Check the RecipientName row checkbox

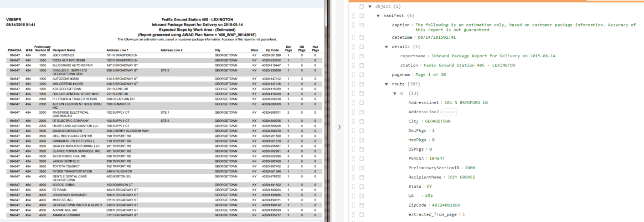click(361, 177)
